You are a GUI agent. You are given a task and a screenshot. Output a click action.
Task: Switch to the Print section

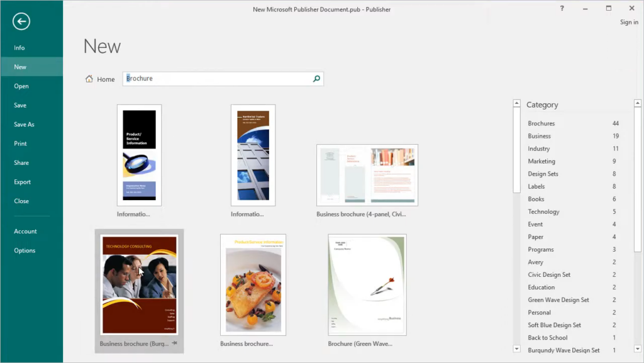(x=20, y=143)
